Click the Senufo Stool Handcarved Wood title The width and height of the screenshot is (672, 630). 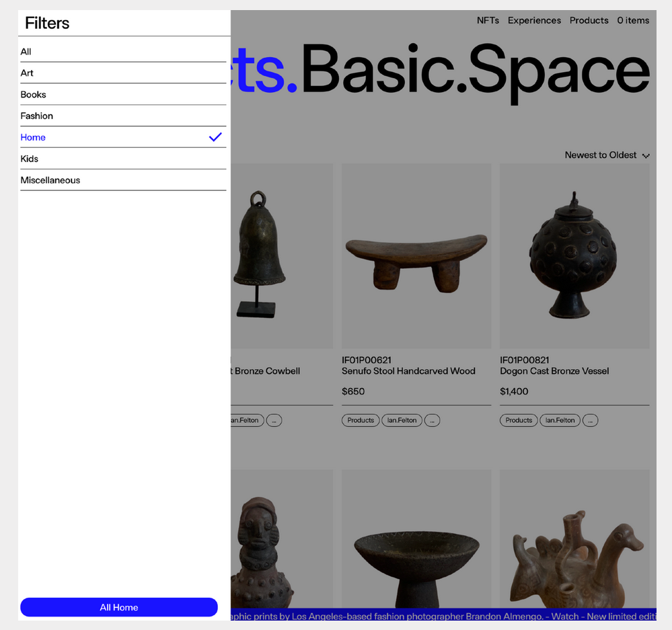[x=408, y=371]
